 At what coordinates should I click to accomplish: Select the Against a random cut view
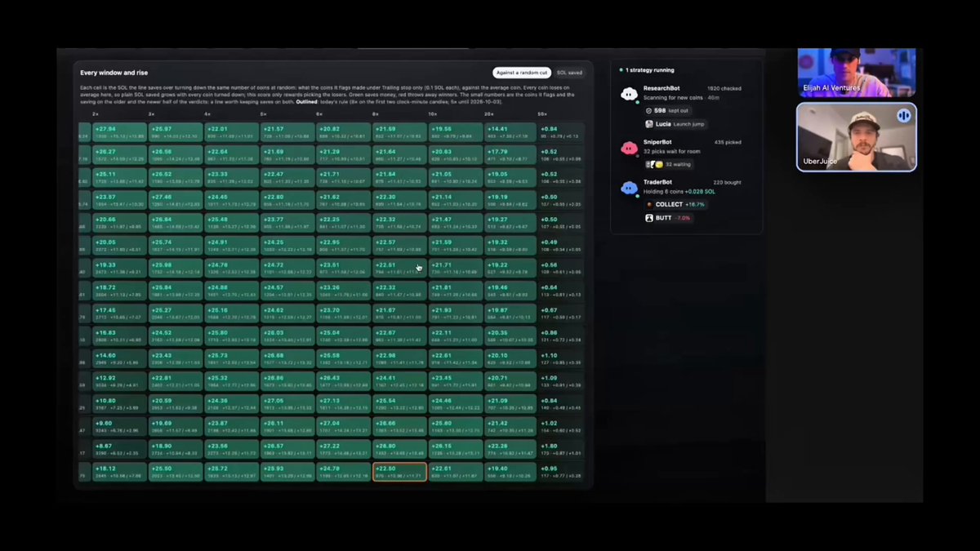pyautogui.click(x=521, y=73)
